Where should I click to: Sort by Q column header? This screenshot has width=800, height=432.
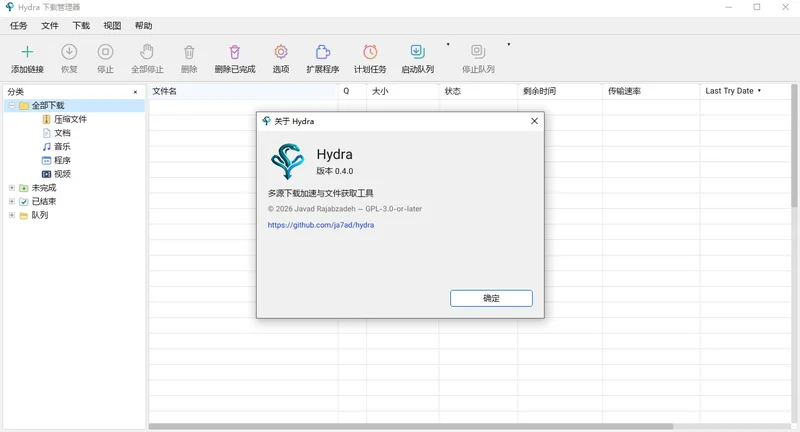pyautogui.click(x=352, y=91)
